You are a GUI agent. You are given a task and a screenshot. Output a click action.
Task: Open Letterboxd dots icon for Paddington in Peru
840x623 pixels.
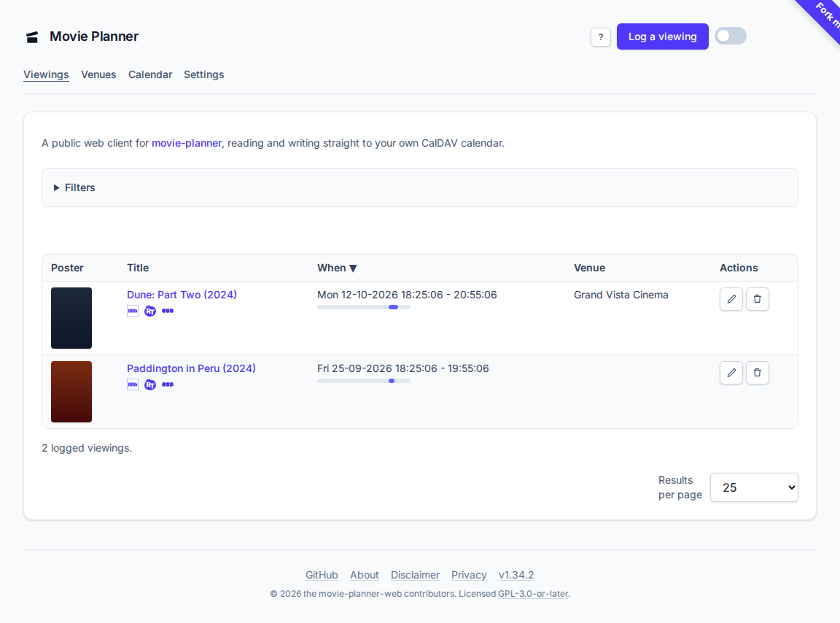pyautogui.click(x=168, y=384)
